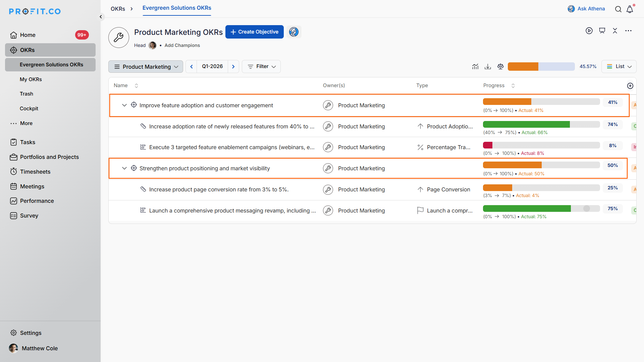Screen dimensions: 644x362
Task: Open Increase adoption rate key result
Action: coord(232,126)
